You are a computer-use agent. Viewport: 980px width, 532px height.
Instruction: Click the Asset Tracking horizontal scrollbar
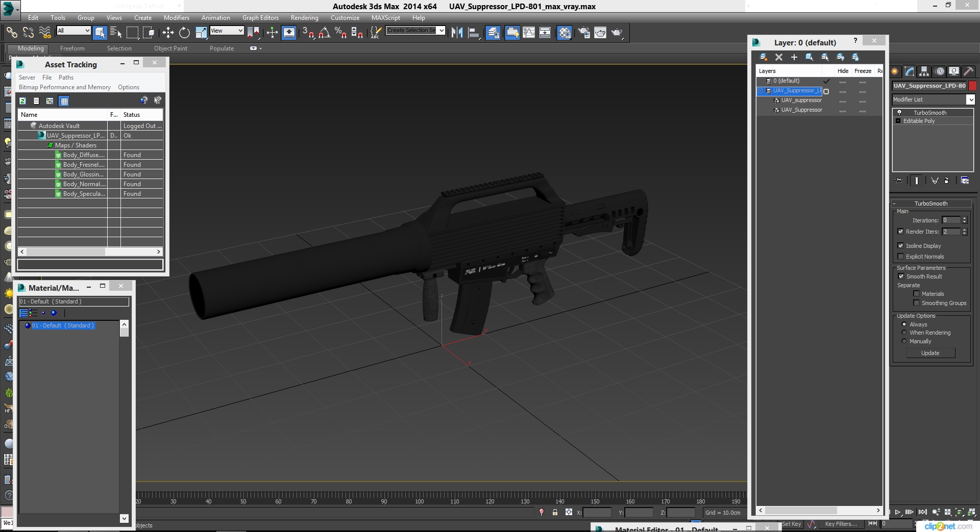point(90,251)
